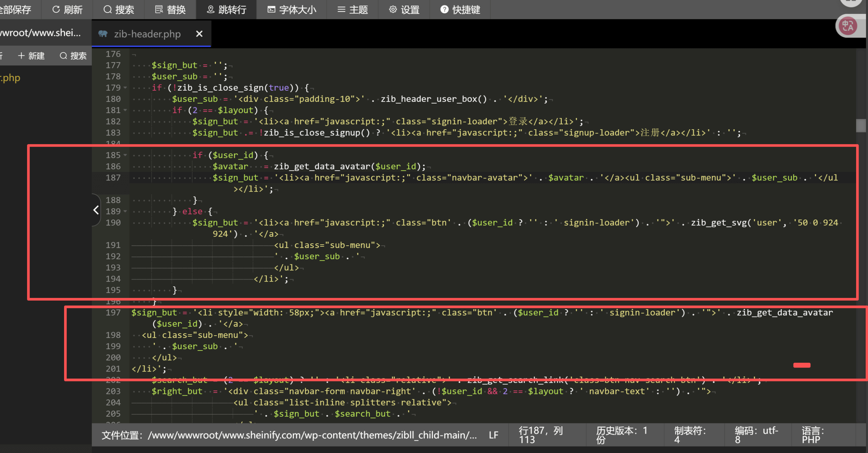868x453 pixels.
Task: Click the sidebar Search (搜索) button
Action: click(x=73, y=56)
